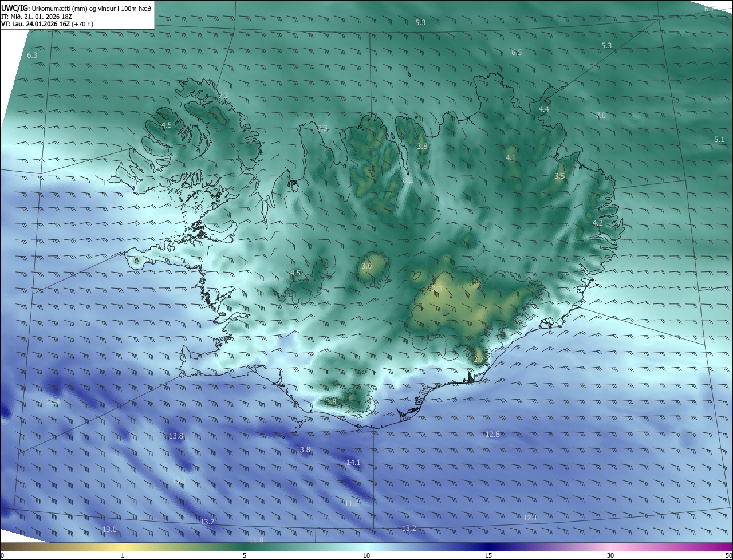This screenshot has height=560, width=733.
Task: Click the 8.2 value label
Action: pyautogui.click(x=408, y=180)
